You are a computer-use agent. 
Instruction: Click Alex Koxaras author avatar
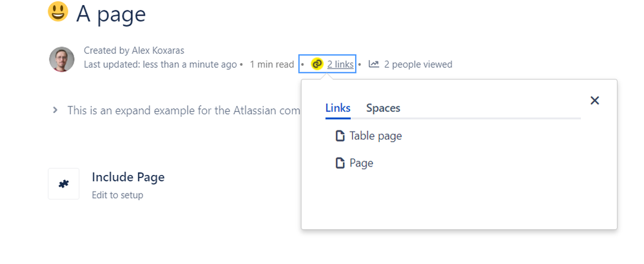tap(62, 59)
